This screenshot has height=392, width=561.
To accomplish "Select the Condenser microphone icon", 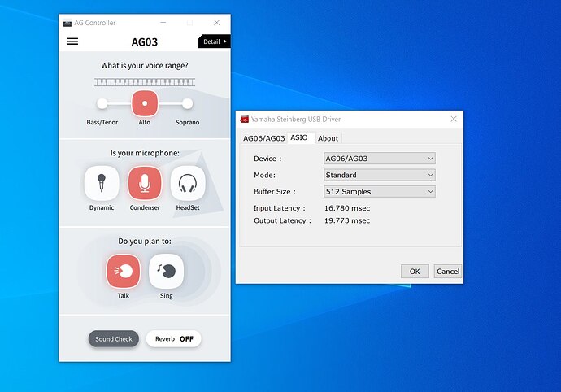I will tap(145, 183).
